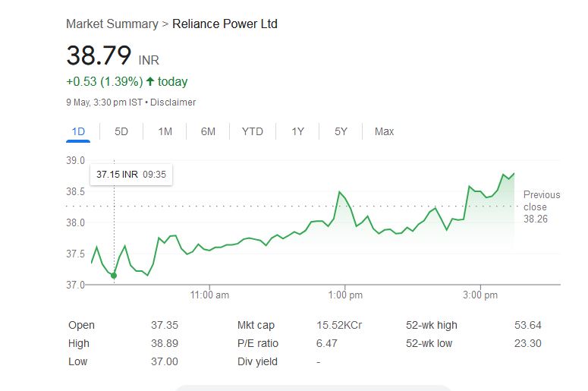Screen dimensions: 588x391
Task: Select the Max range tab
Action: click(x=384, y=131)
